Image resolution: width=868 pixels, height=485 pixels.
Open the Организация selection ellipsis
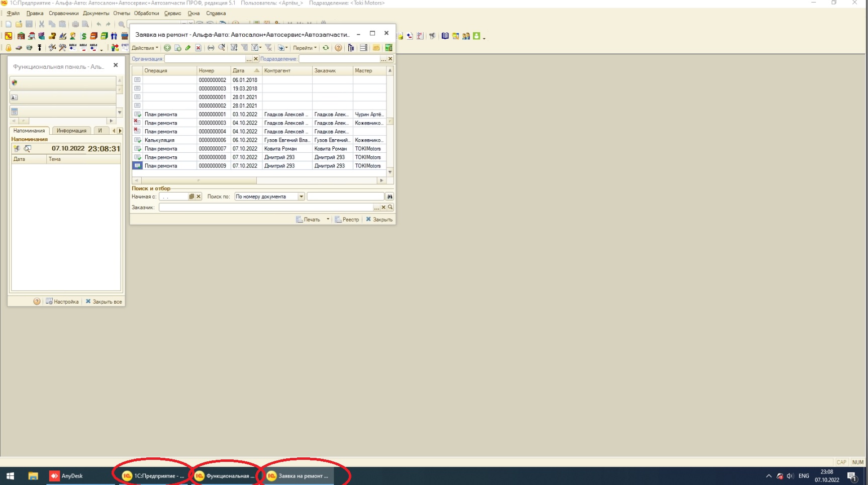249,59
